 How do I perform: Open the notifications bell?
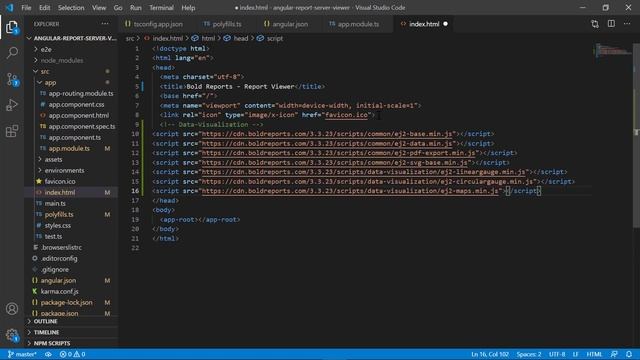click(x=629, y=354)
